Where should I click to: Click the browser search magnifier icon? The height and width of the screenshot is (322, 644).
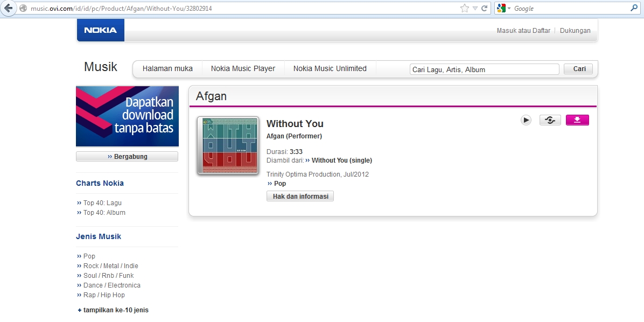tap(634, 8)
